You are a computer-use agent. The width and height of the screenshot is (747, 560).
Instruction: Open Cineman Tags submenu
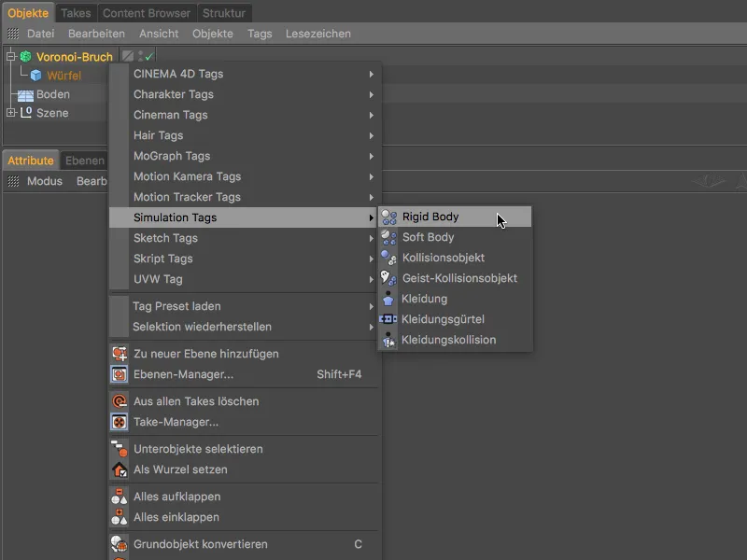click(x=246, y=115)
